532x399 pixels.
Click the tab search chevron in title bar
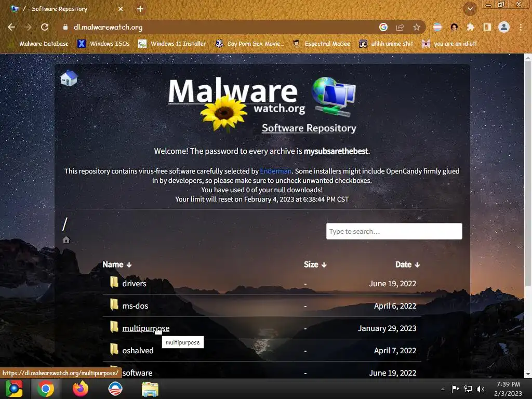point(470,9)
